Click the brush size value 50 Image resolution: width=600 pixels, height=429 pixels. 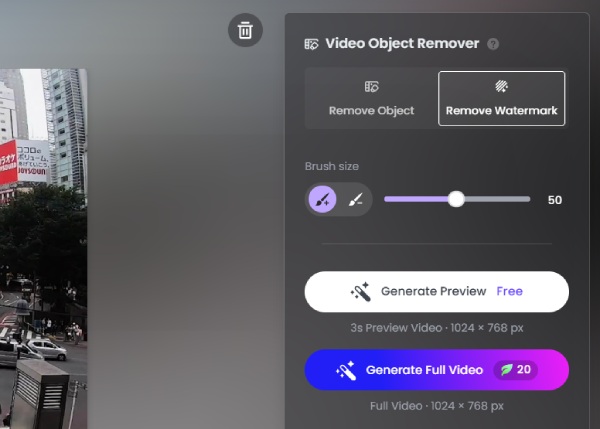(x=554, y=200)
